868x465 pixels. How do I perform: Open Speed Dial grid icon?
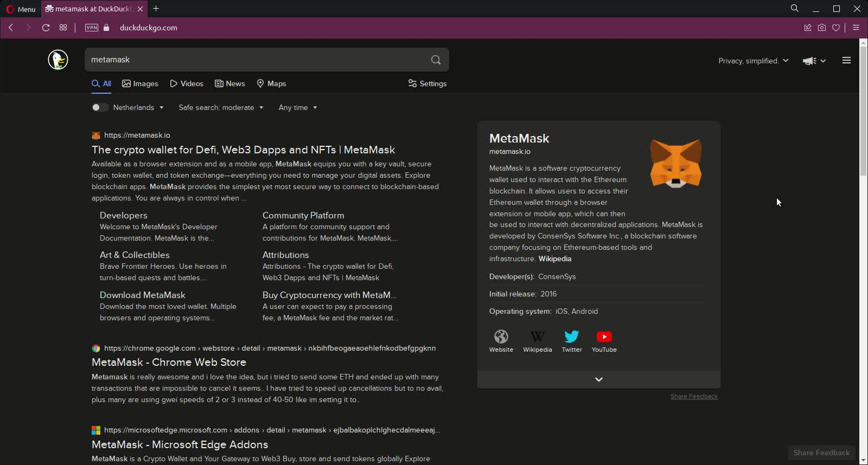pyautogui.click(x=63, y=28)
